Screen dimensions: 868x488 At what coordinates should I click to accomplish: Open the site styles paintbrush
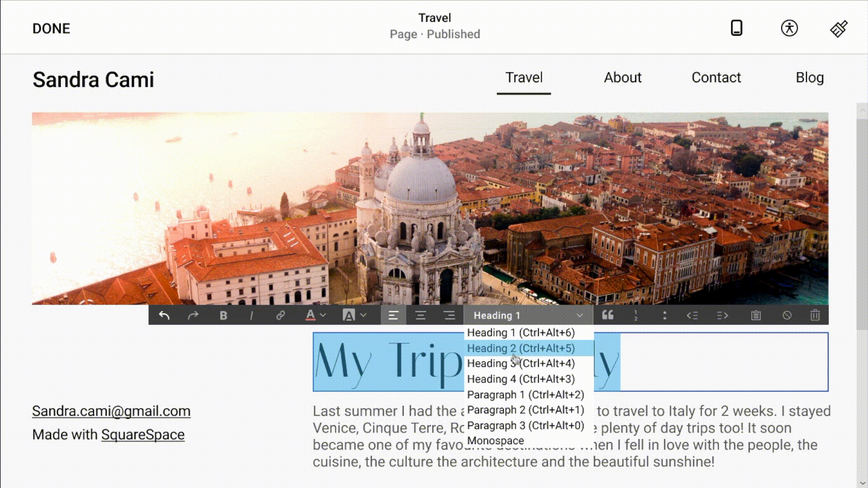(x=839, y=29)
